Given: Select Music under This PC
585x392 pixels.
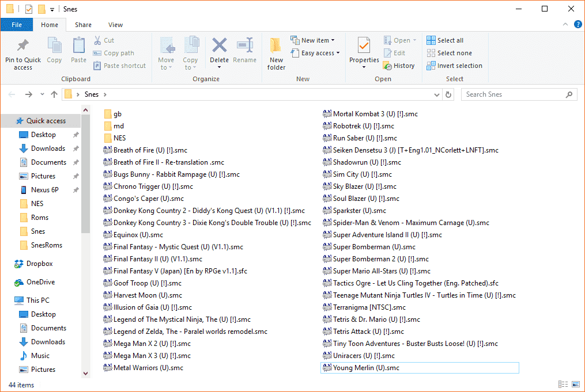Looking at the screenshot, I should [34, 356].
